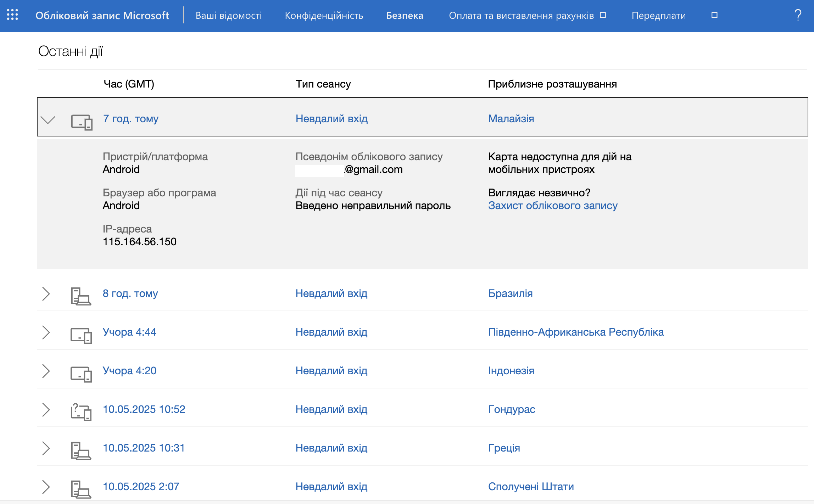This screenshot has width=814, height=504.
Task: Click unknown device icon on Honduras row
Action: (81, 412)
